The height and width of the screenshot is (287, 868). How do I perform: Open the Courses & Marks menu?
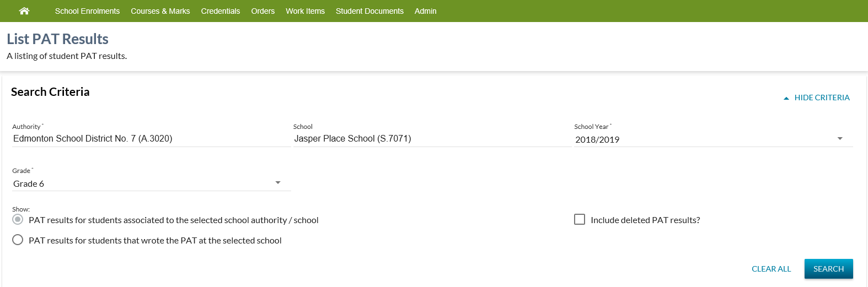(x=160, y=11)
